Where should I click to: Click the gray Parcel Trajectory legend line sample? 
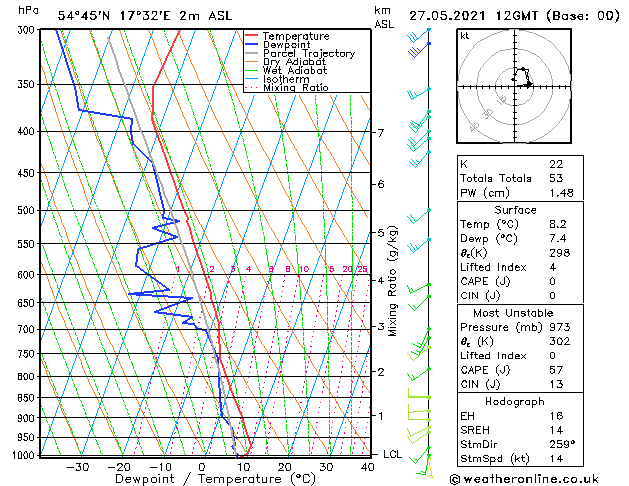coord(252,53)
